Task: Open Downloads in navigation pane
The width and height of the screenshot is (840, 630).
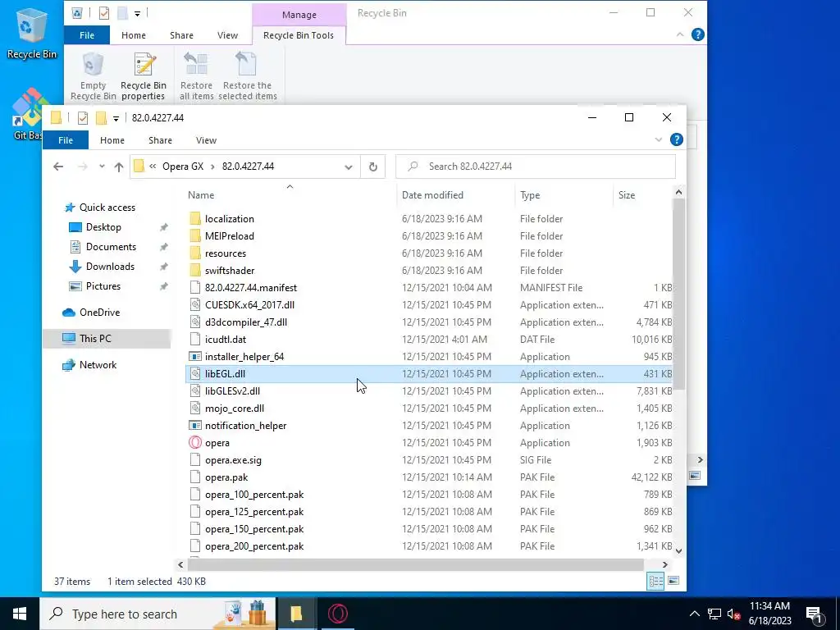Action: coord(110,267)
